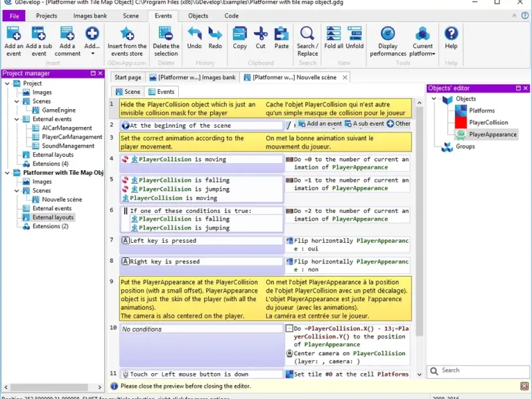The height and width of the screenshot is (399, 532).
Task: Click Add a comment icon
Action: point(67,34)
